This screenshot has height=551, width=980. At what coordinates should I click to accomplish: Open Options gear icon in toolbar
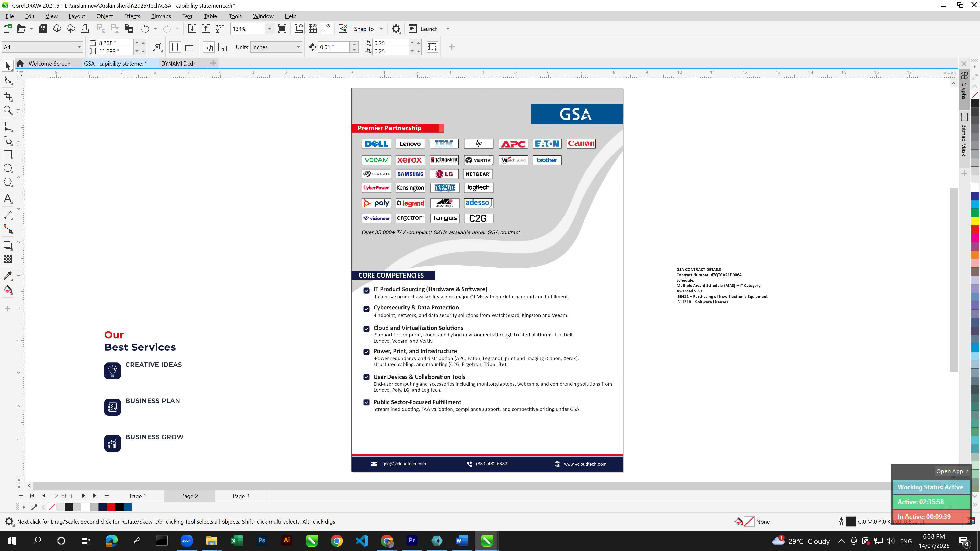pyautogui.click(x=396, y=29)
